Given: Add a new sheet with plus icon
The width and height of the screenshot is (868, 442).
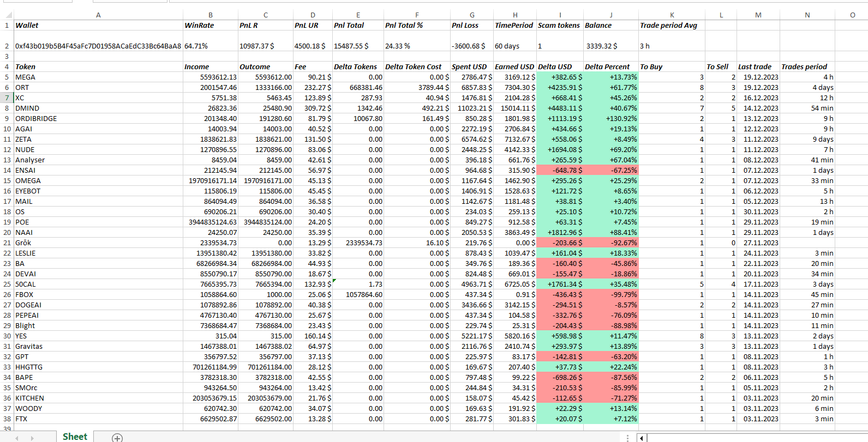Looking at the screenshot, I should (x=117, y=438).
